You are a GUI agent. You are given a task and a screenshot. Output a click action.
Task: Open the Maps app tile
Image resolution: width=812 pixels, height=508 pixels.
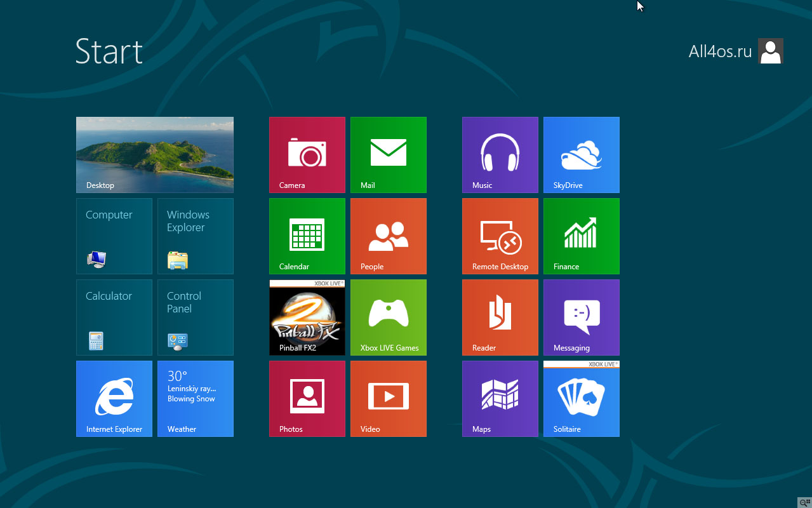point(500,399)
